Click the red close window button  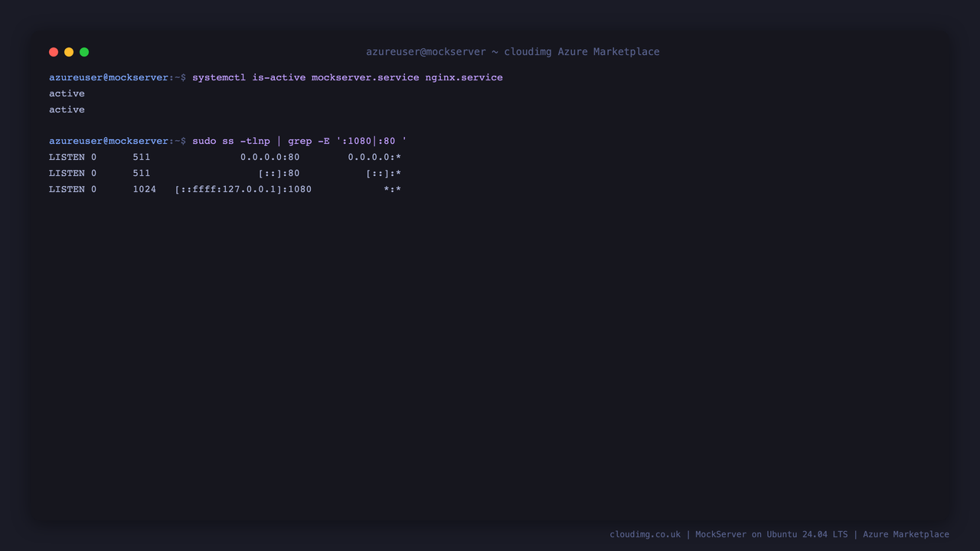point(54,52)
